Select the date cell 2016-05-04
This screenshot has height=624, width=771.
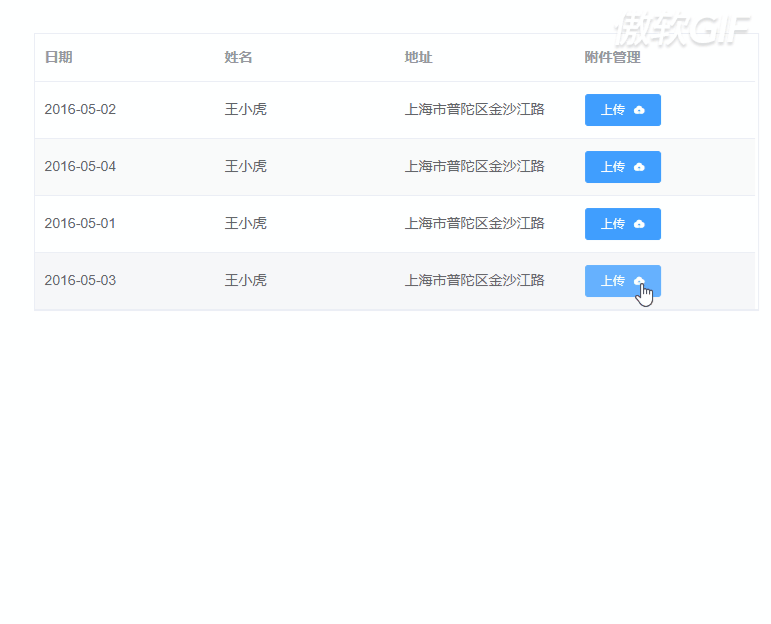pyautogui.click(x=80, y=166)
